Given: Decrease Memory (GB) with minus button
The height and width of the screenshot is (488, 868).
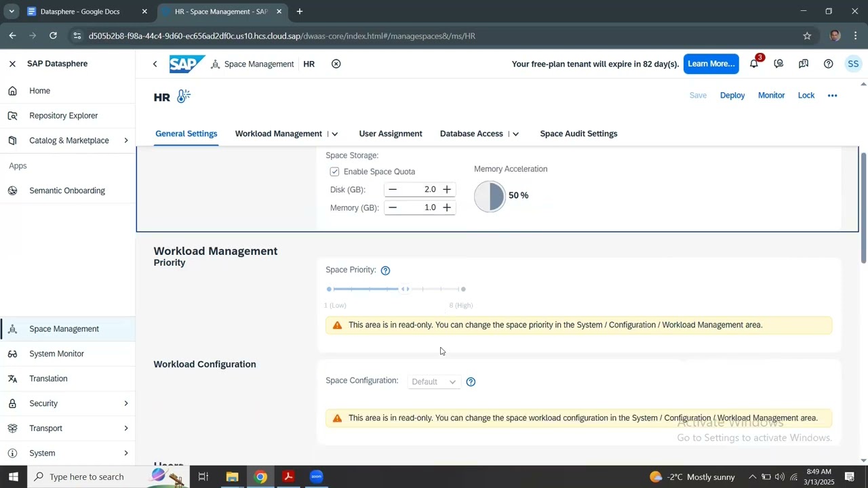Looking at the screenshot, I should point(393,207).
